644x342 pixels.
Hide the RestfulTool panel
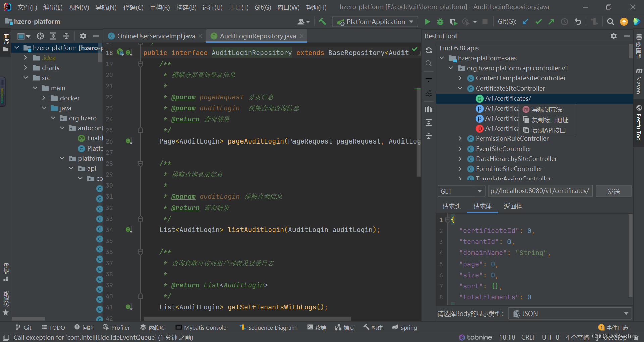pyautogui.click(x=627, y=36)
